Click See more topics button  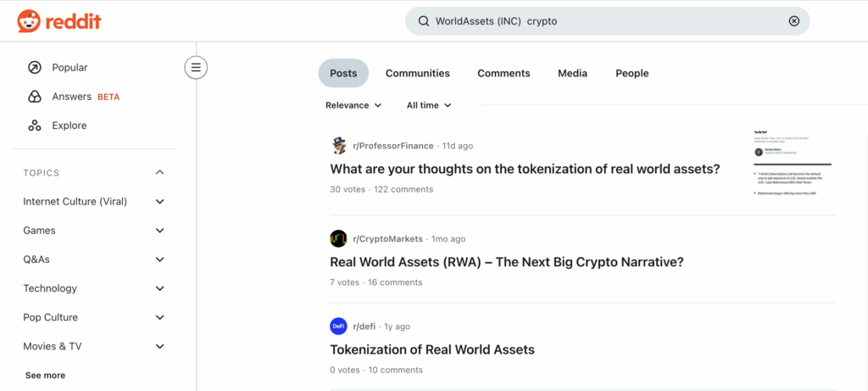coord(45,375)
